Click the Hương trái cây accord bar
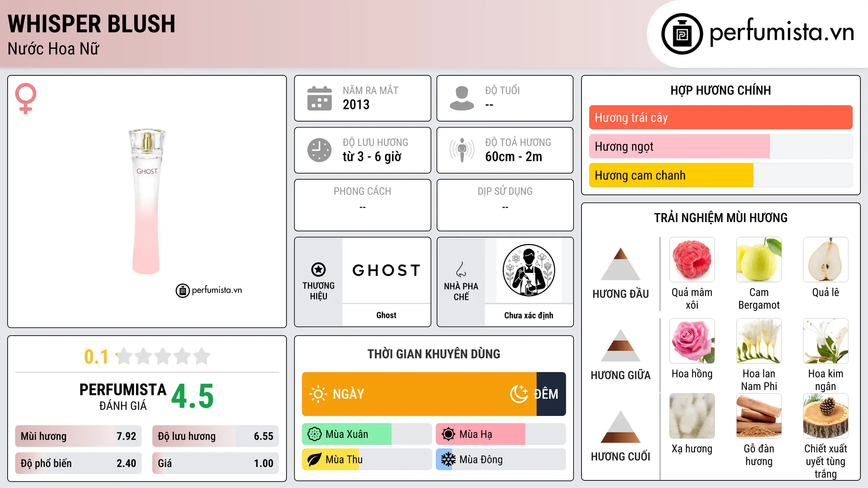Image resolution: width=868 pixels, height=488 pixels. [x=721, y=117]
